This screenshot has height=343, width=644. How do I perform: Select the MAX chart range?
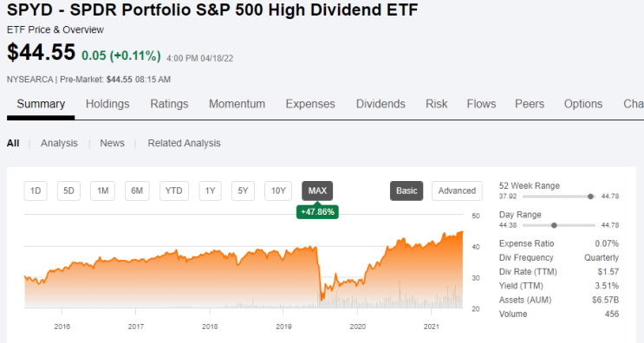click(317, 191)
